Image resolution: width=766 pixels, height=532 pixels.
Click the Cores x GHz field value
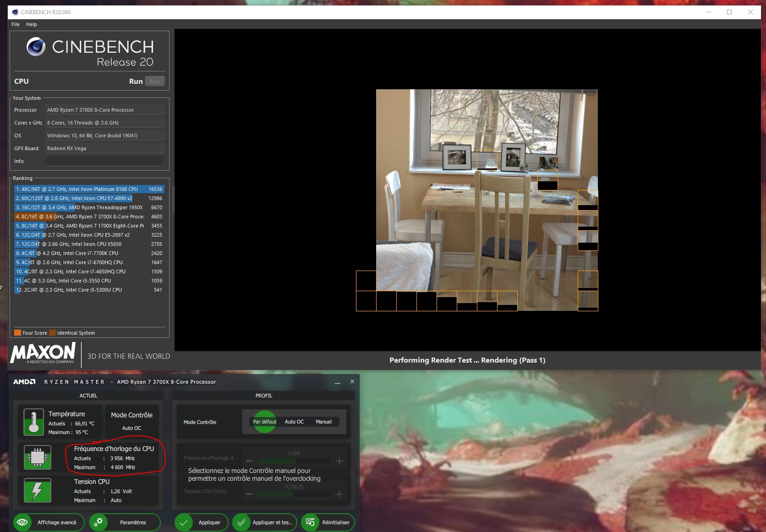pos(104,123)
